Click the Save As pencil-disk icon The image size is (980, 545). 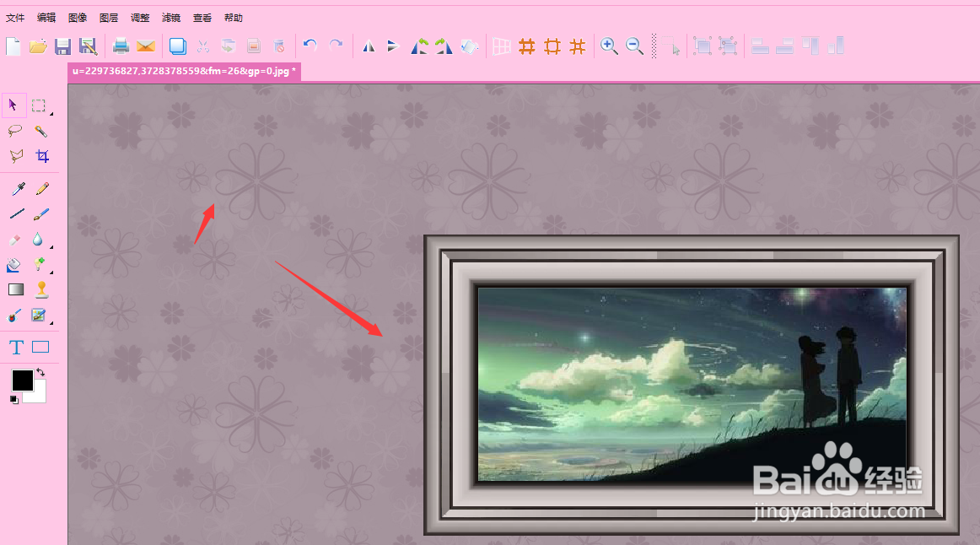click(88, 46)
